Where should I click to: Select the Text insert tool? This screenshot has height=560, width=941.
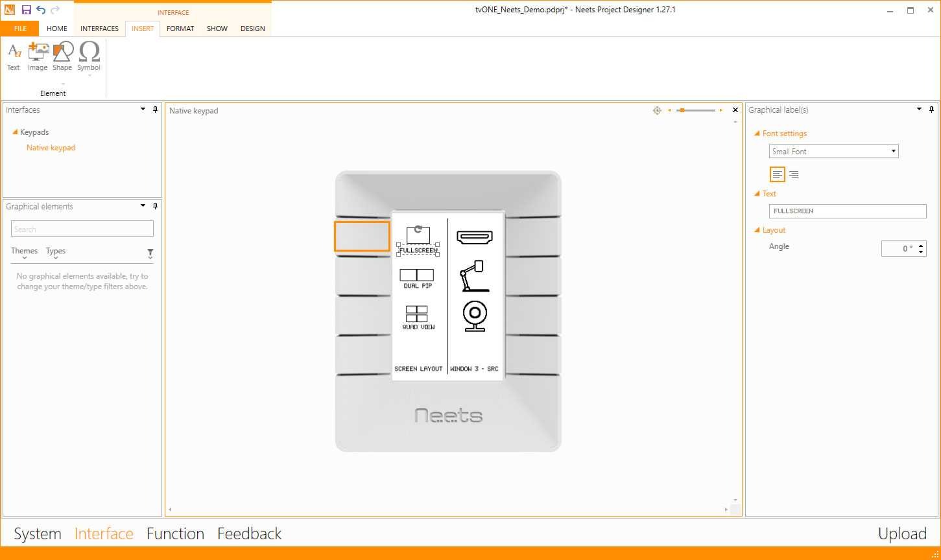13,56
